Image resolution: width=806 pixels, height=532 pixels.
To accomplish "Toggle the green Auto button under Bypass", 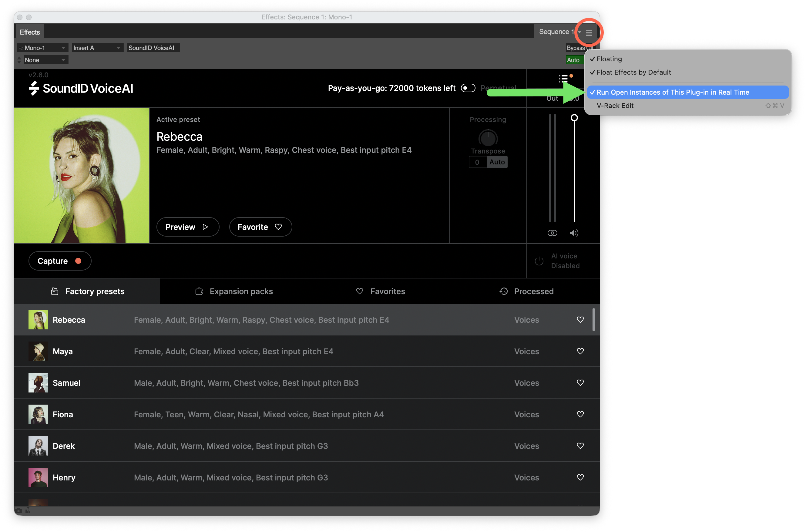I will point(574,60).
